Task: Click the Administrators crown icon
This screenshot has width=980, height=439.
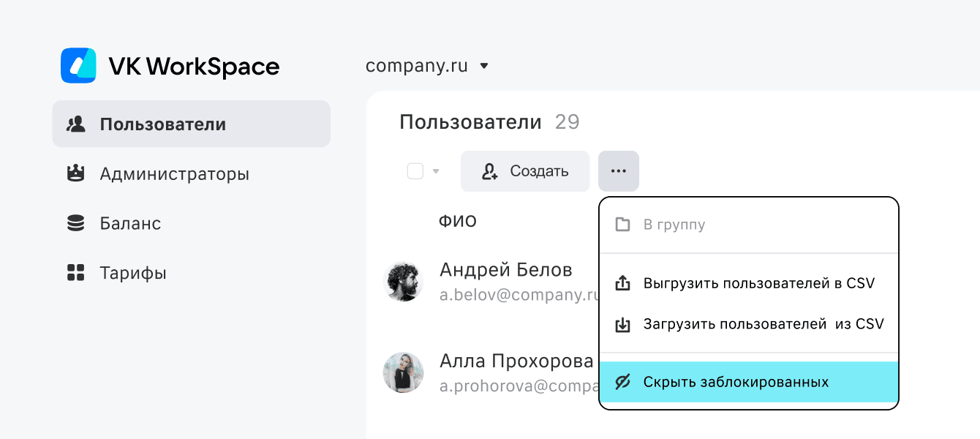Action: (75, 174)
